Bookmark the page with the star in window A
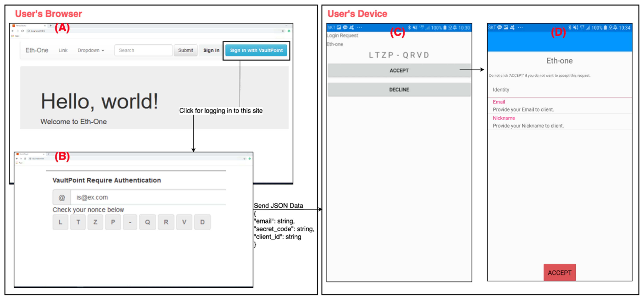 coord(283,31)
